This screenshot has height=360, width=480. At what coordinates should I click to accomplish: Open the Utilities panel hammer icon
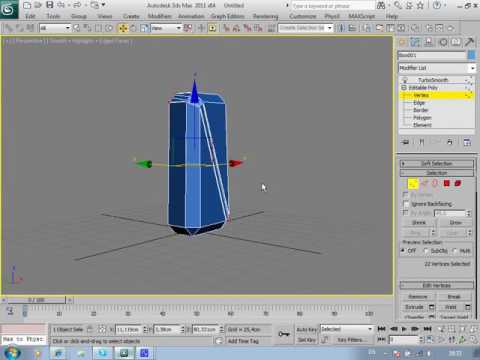pos(469,42)
